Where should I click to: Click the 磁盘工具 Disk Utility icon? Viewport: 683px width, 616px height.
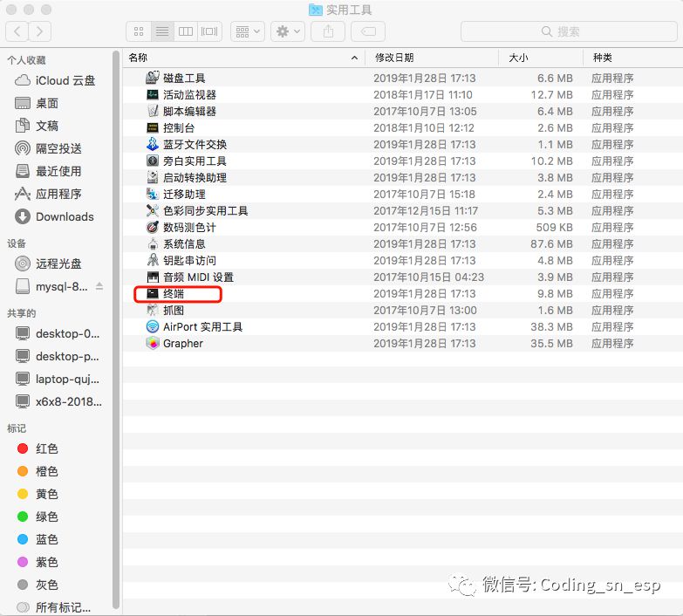point(153,78)
